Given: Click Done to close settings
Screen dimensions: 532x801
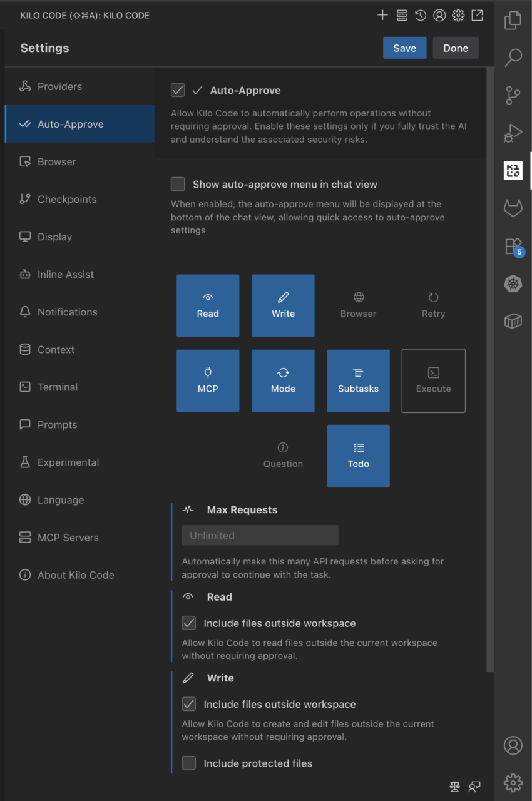Looking at the screenshot, I should [456, 48].
